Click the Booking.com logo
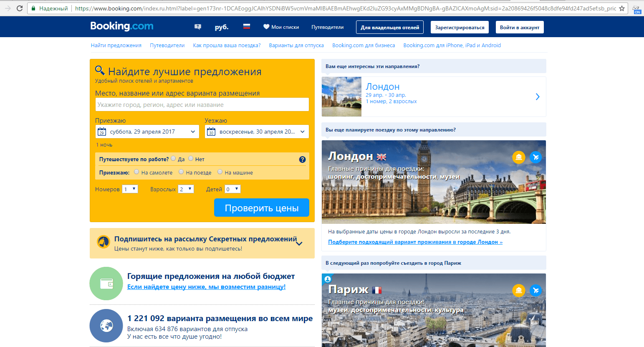The height and width of the screenshot is (347, 644). point(122,26)
